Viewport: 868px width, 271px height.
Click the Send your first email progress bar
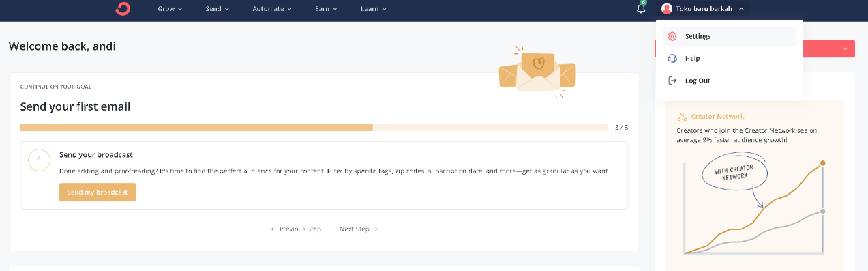314,127
